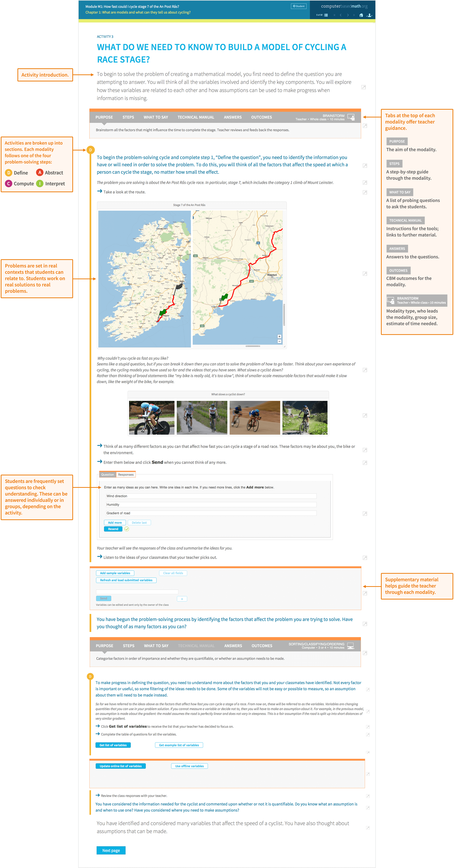
Task: Open PURPOSE tab in Sorting/Classifying bar
Action: pos(104,646)
